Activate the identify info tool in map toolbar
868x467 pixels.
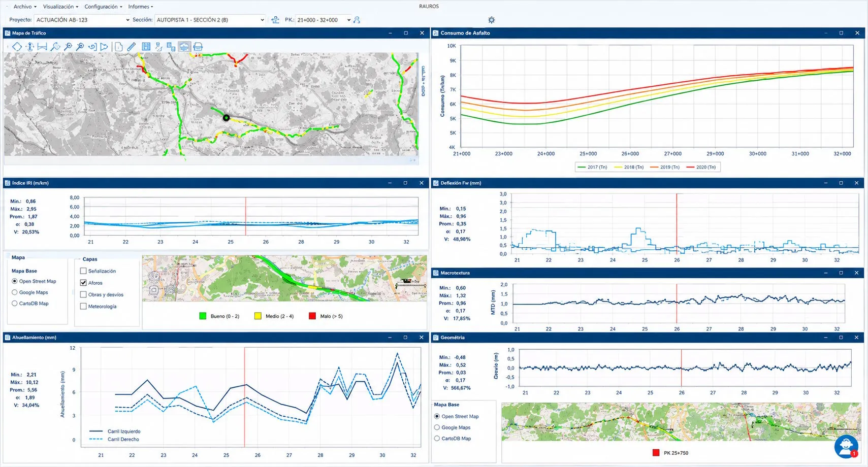tap(30, 47)
